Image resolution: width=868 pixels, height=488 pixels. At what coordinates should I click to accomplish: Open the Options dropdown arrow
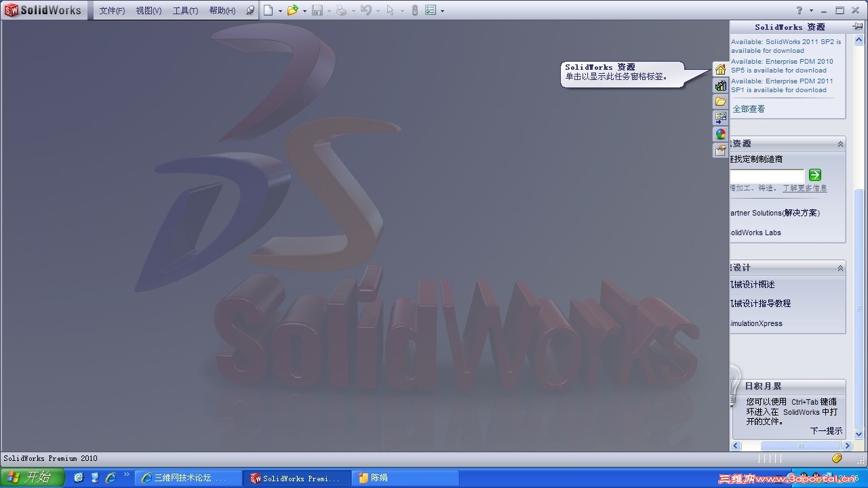tap(442, 11)
